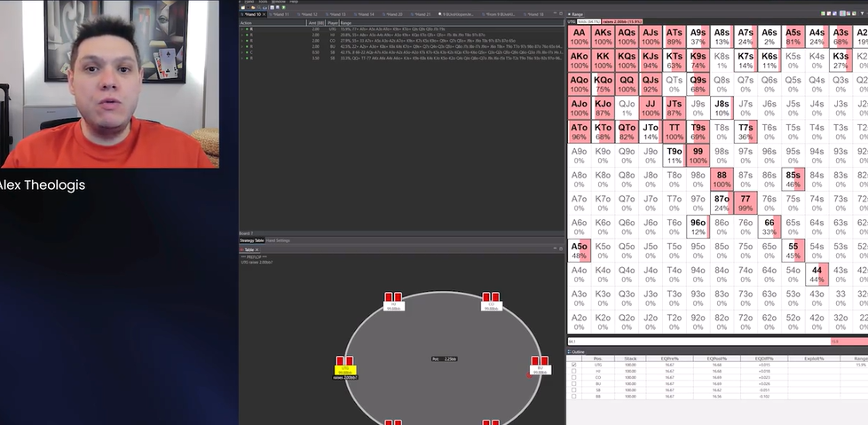Screen dimensions: 868x425
Task: Switch to the Hand 12 tab
Action: 310,14
